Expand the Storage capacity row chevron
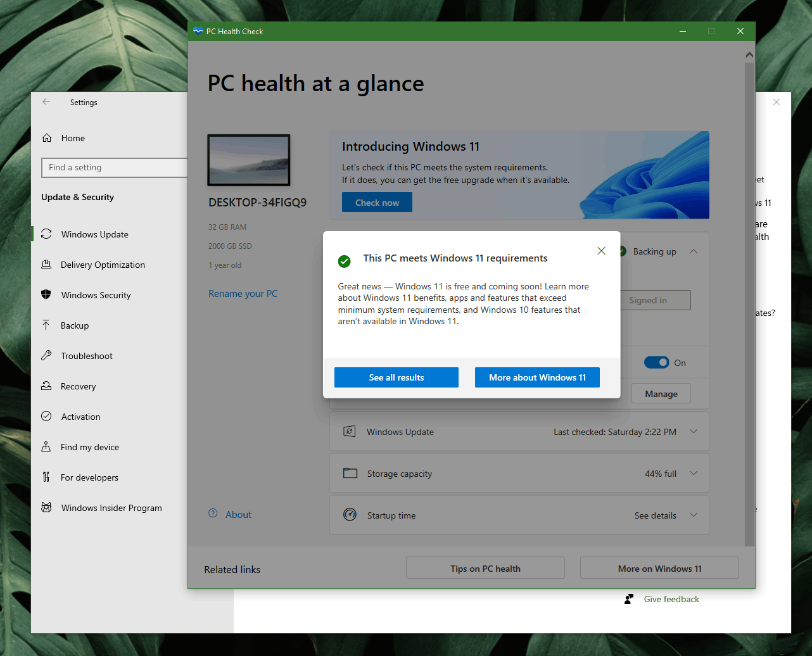 [x=694, y=474]
